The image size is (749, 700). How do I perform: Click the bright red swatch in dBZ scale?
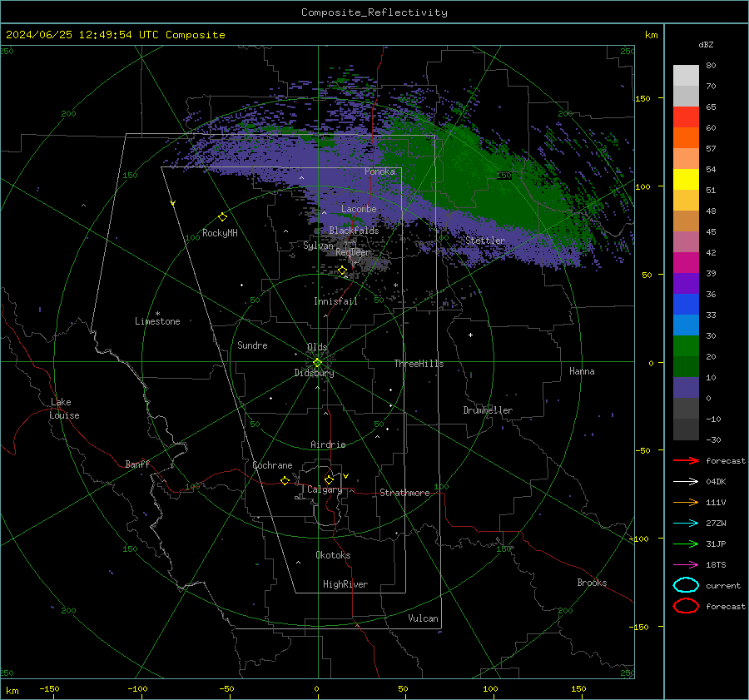[686, 117]
